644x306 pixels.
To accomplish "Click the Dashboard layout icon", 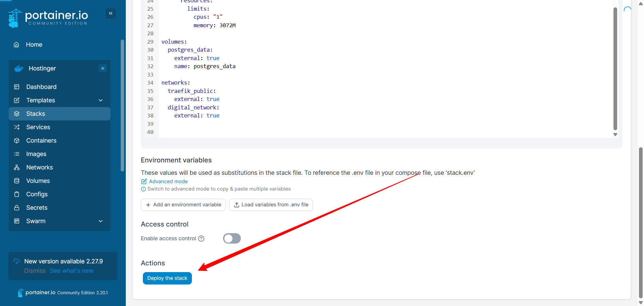I will 17,87.
